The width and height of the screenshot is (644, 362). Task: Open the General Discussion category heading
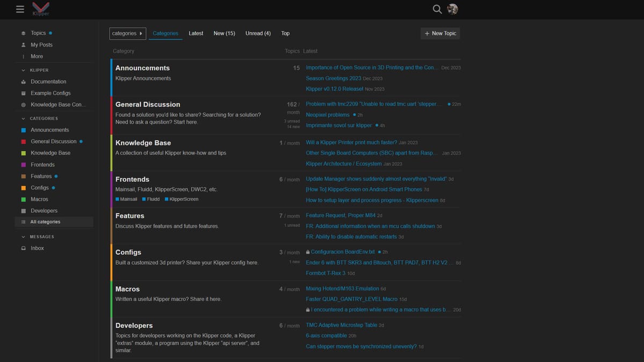coord(148,105)
